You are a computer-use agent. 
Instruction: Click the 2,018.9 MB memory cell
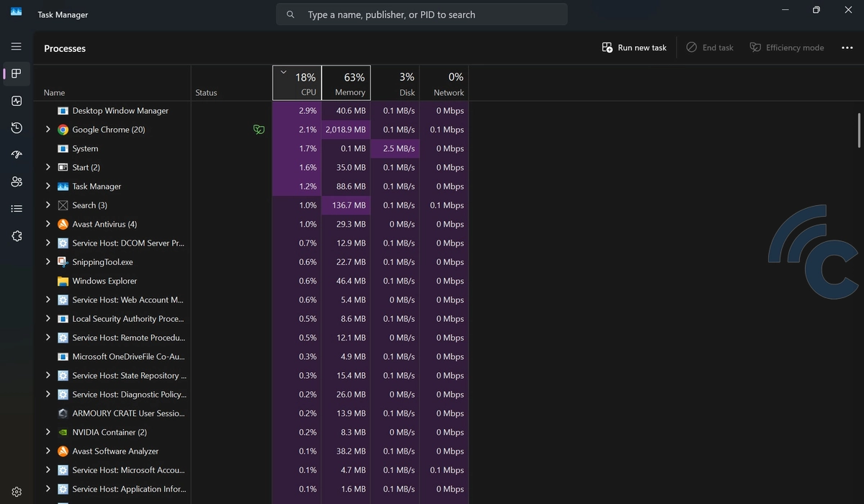(x=346, y=130)
